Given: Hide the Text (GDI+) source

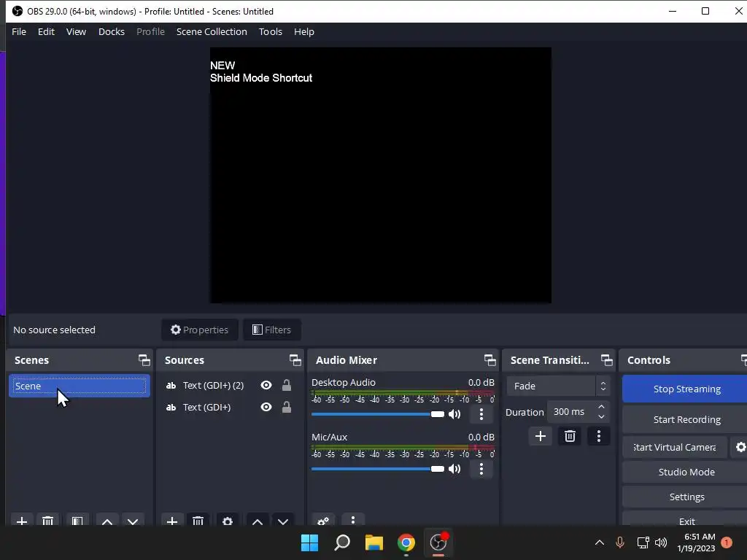Looking at the screenshot, I should pos(266,407).
